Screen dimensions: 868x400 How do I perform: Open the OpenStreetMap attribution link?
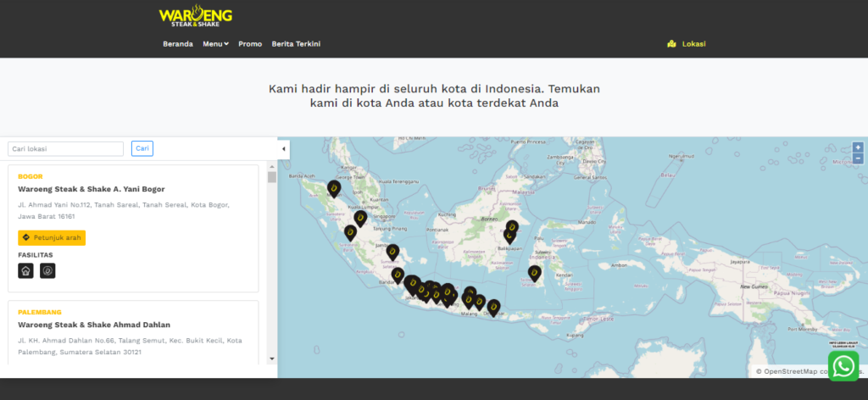click(791, 371)
